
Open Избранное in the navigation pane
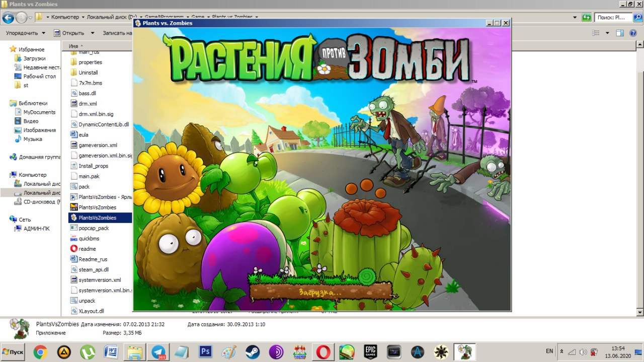click(27, 49)
